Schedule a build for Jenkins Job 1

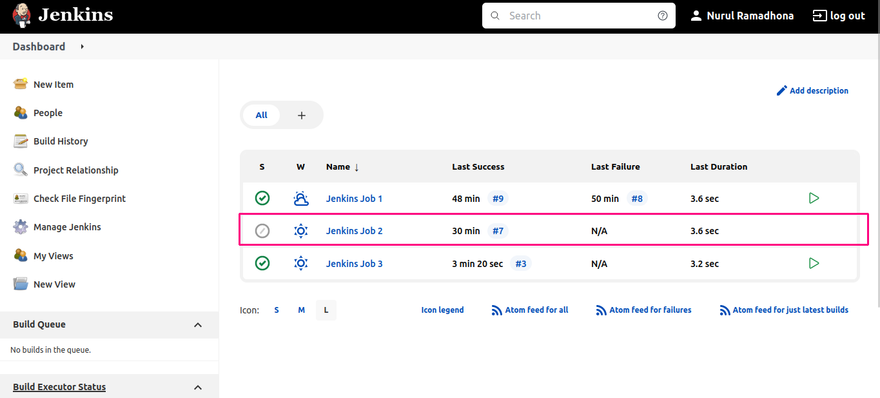coord(814,198)
